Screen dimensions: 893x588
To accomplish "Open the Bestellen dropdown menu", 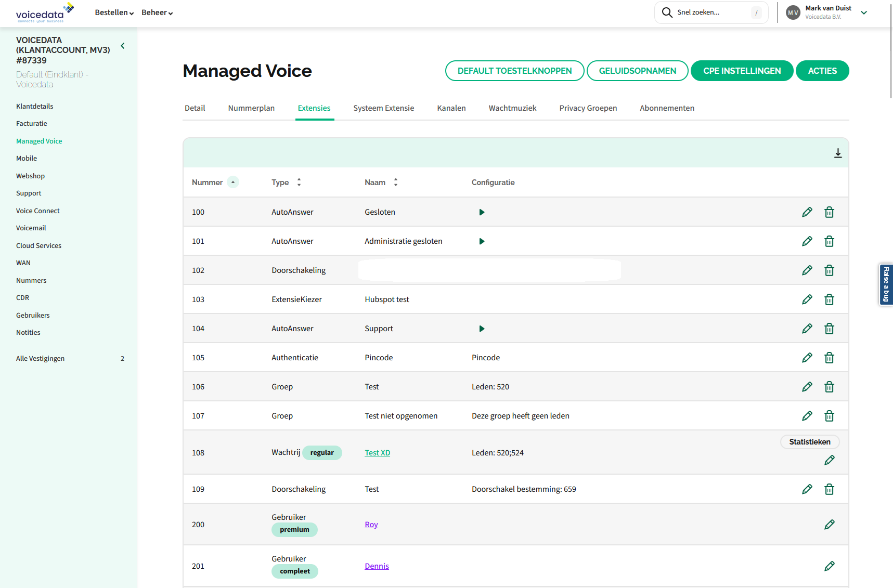I will pyautogui.click(x=114, y=12).
